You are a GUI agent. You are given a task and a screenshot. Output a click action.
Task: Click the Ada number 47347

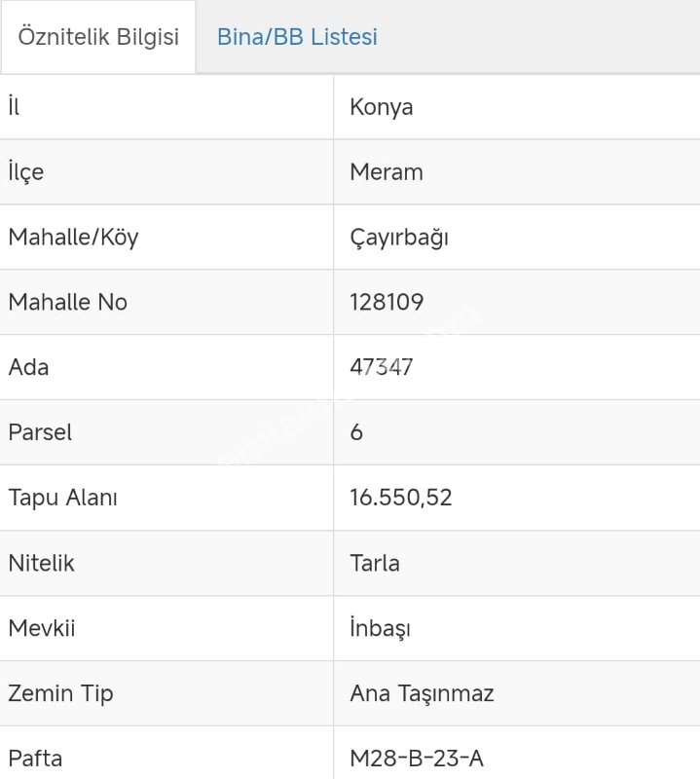coord(382,367)
